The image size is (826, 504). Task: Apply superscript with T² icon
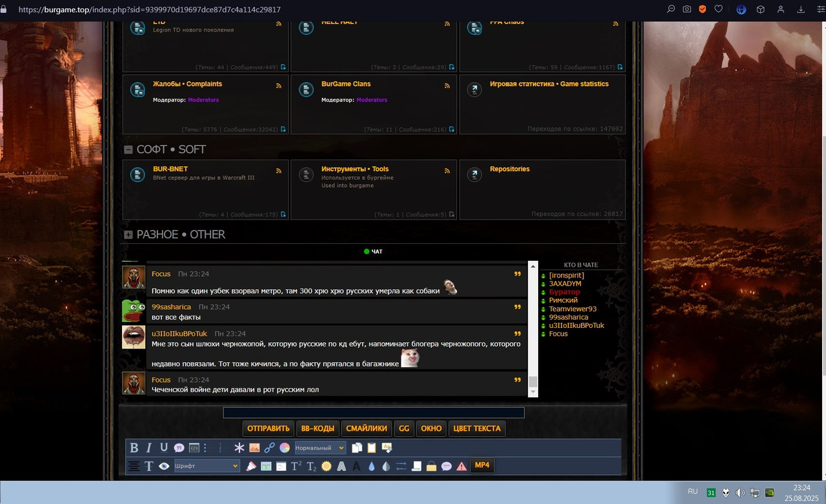click(296, 466)
